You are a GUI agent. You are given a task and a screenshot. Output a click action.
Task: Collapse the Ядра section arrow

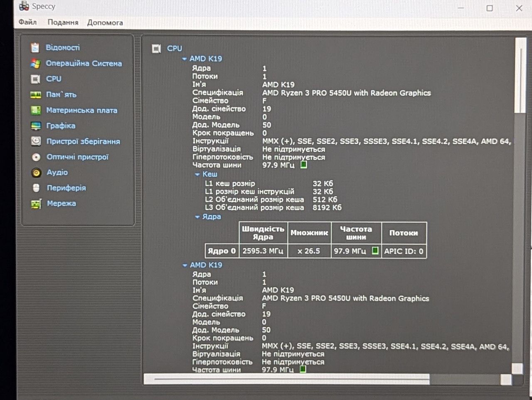click(197, 217)
